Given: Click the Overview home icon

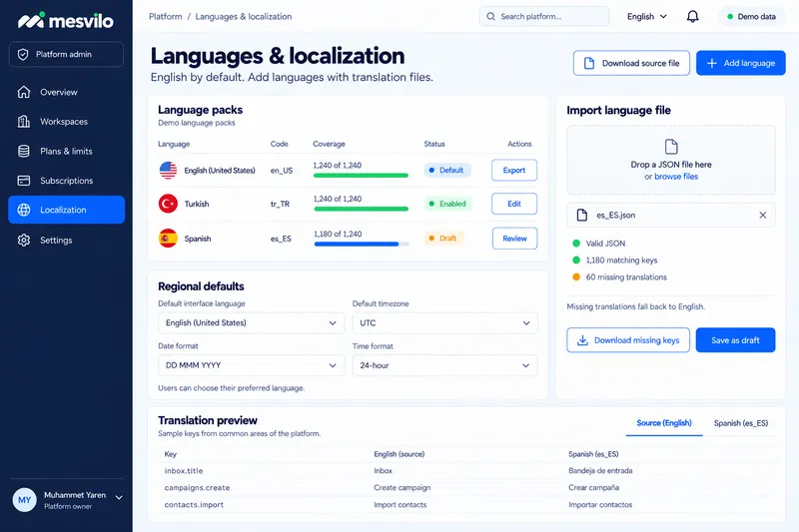Looking at the screenshot, I should point(23,92).
